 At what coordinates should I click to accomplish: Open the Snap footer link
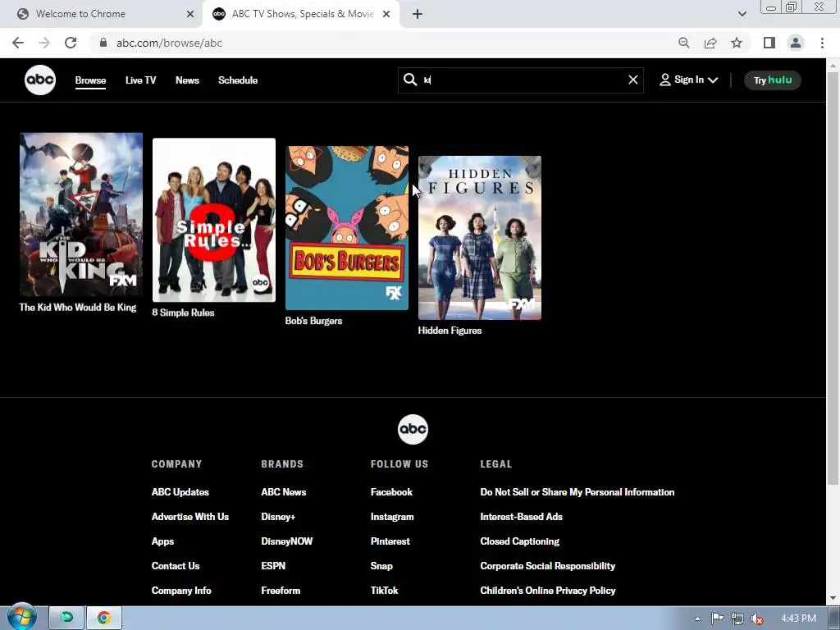coord(382,566)
